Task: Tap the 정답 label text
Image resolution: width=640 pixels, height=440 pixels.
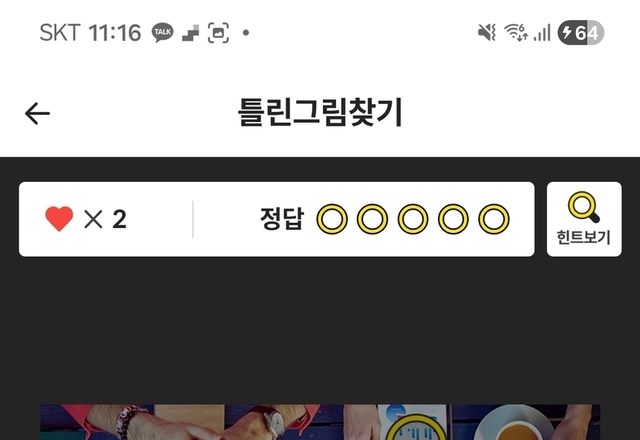Action: tap(282, 219)
